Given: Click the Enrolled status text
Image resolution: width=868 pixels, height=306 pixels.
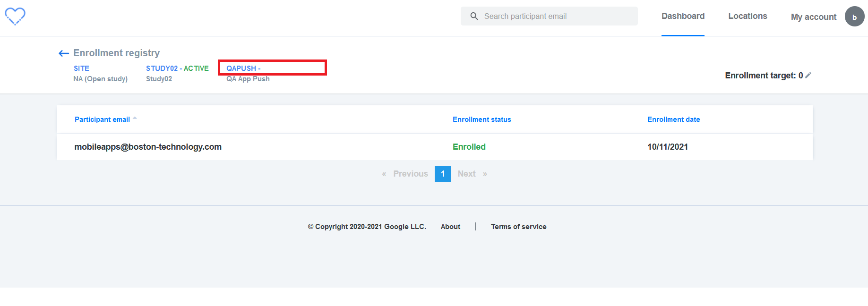Looking at the screenshot, I should 469,147.
